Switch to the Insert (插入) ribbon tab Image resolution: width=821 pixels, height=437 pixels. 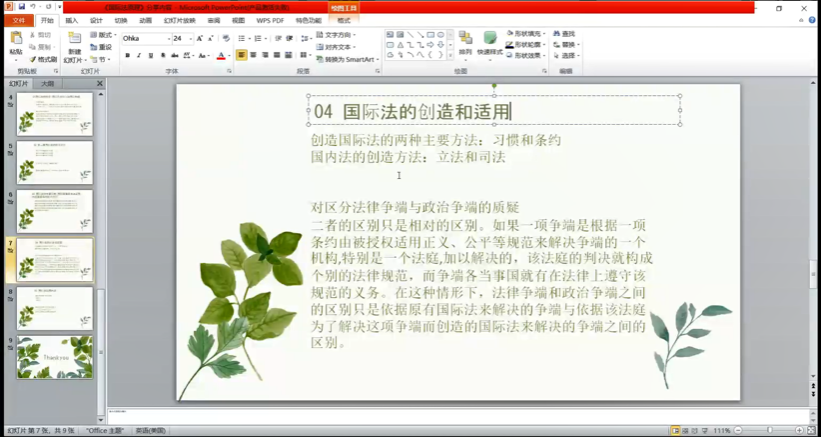pos(71,20)
